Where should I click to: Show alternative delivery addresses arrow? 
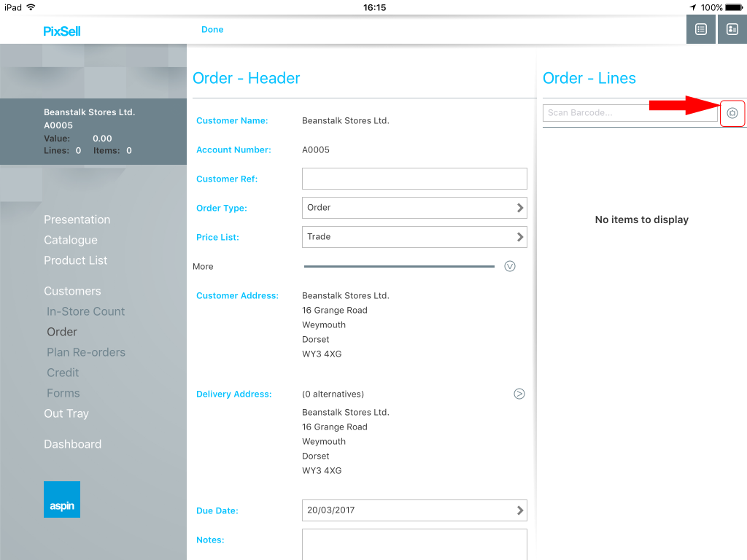[519, 394]
